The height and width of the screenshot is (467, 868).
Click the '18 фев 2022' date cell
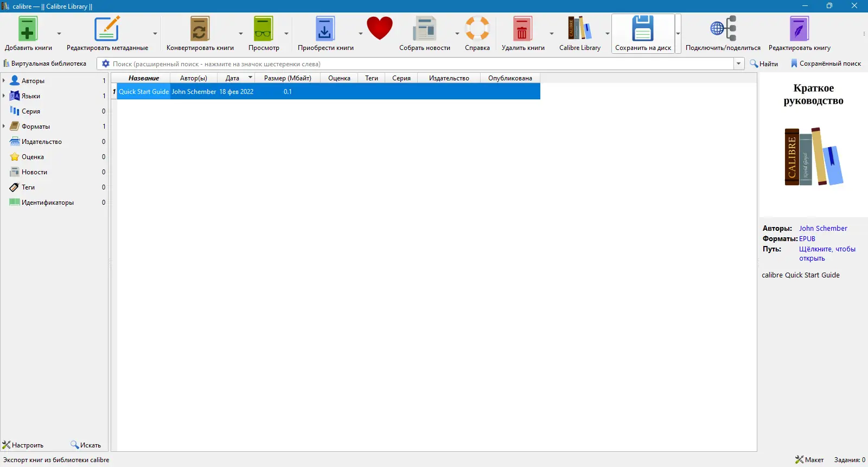pyautogui.click(x=236, y=92)
